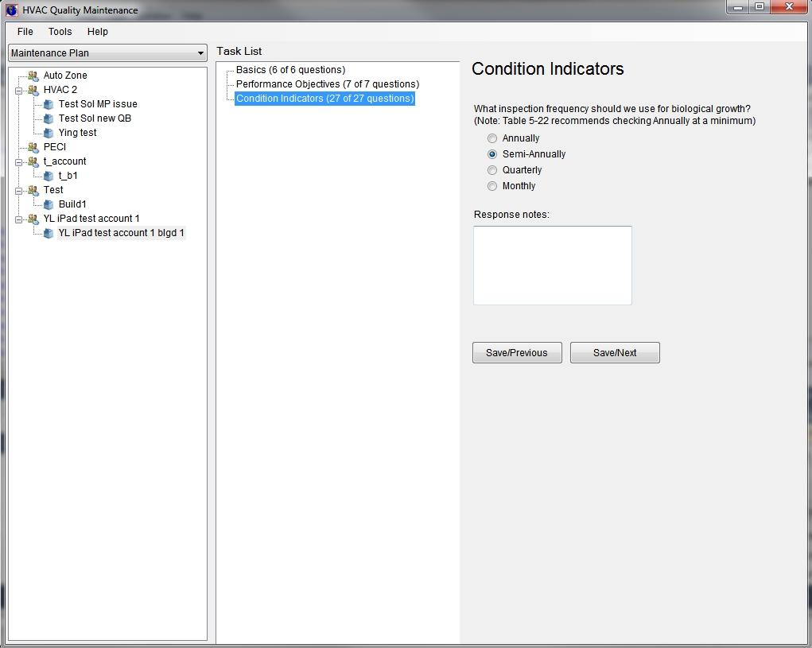Click the Test Sol new QB building icon
The width and height of the screenshot is (812, 648).
pos(49,118)
